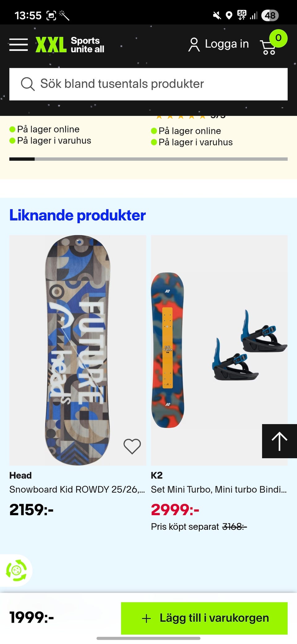Viewport: 297px width, 644px height.
Task: Tap the user profile icon
Action: [x=194, y=45]
